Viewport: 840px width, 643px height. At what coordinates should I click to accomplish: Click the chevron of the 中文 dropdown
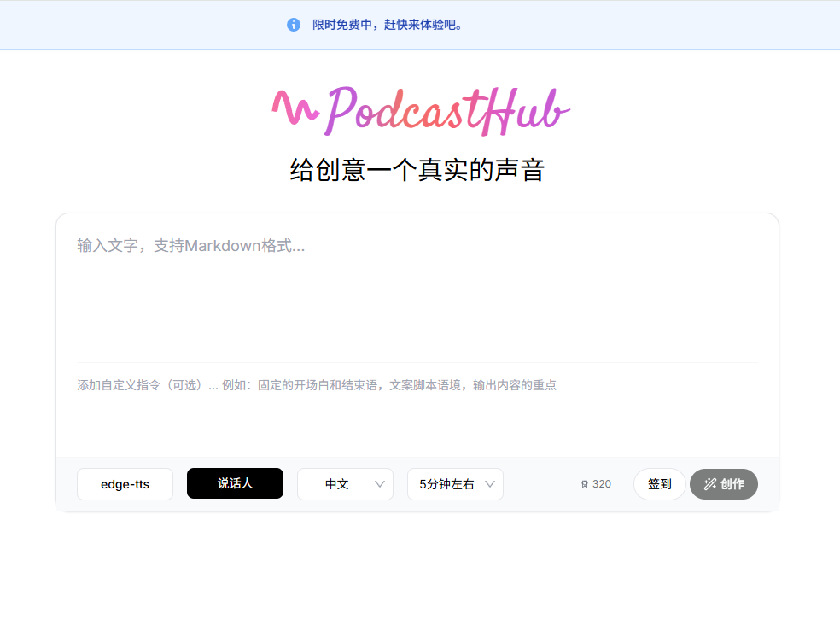click(x=380, y=484)
